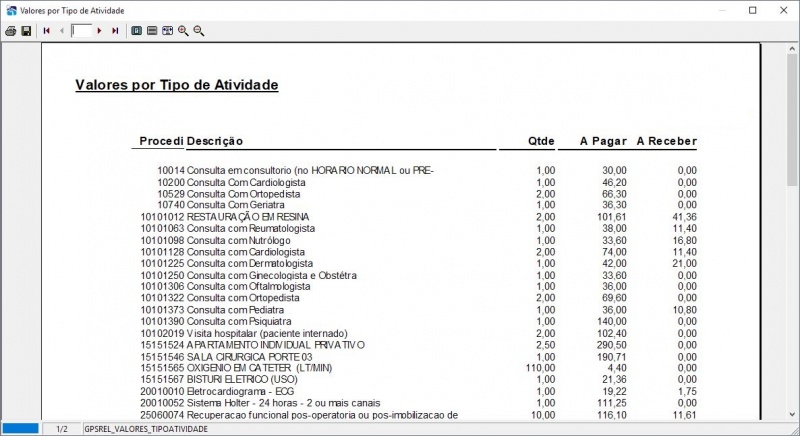The image size is (800, 436).
Task: Click the A Receber value 16,80
Action: pyautogui.click(x=685, y=241)
